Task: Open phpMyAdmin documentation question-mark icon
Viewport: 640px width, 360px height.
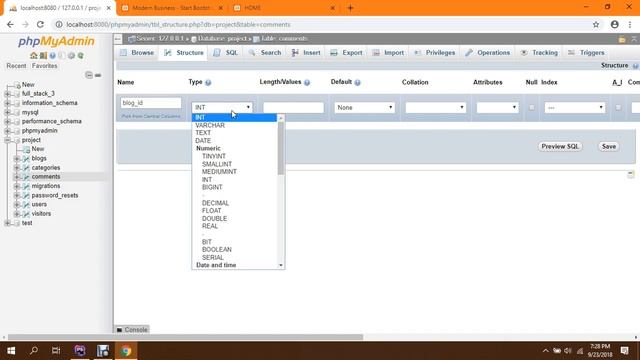Action: (x=53, y=56)
